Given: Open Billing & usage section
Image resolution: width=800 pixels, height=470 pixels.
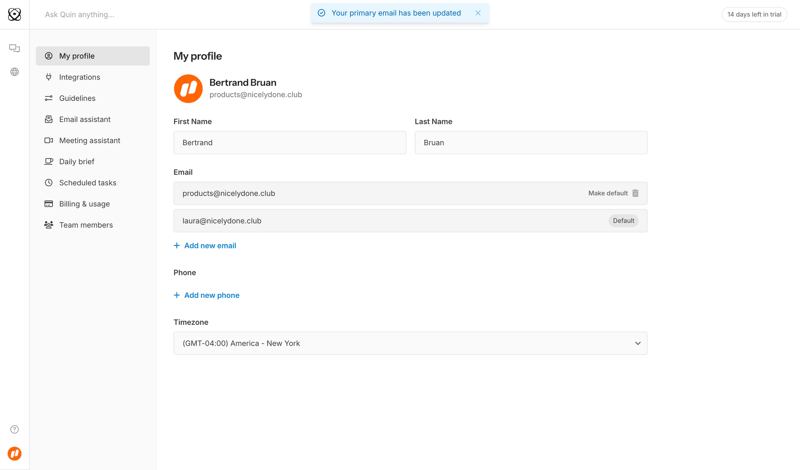Looking at the screenshot, I should coord(84,204).
